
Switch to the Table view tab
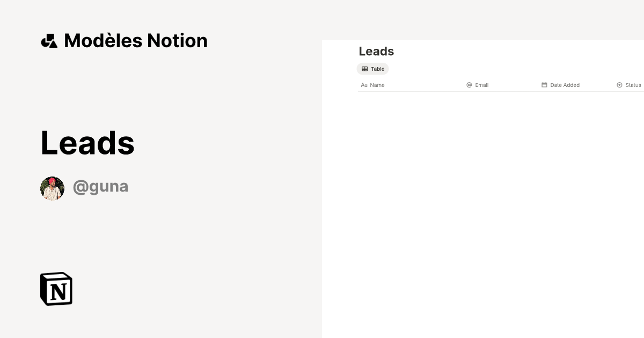[x=373, y=69]
